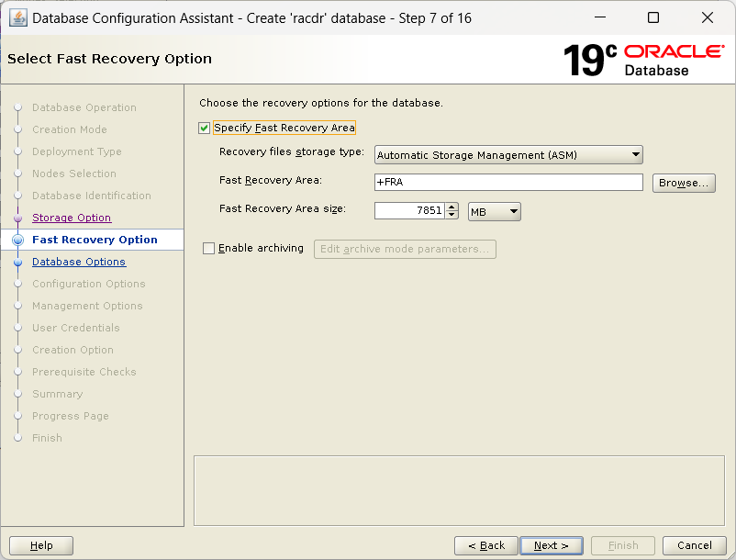The height and width of the screenshot is (560, 736).
Task: Maximize the DBCA window
Action: coord(652,17)
